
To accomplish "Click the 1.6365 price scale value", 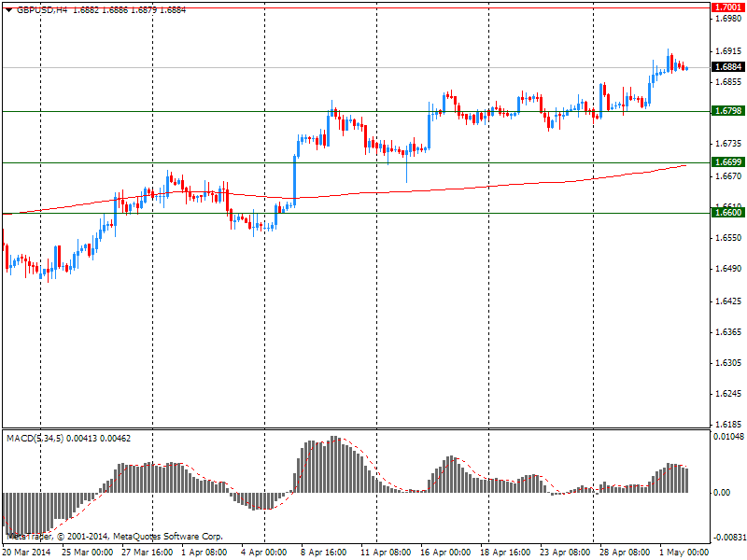I will pos(728,332).
